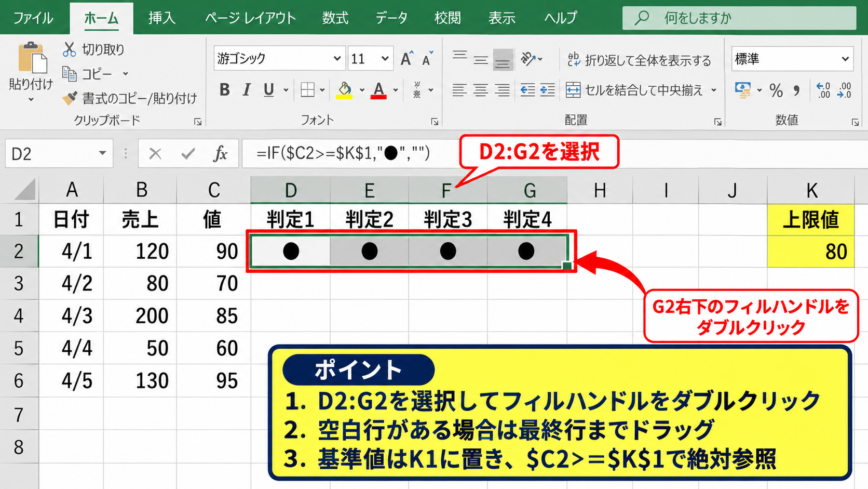Image resolution: width=868 pixels, height=489 pixels.
Task: Click the Copy (コピー) icon
Action: click(69, 73)
